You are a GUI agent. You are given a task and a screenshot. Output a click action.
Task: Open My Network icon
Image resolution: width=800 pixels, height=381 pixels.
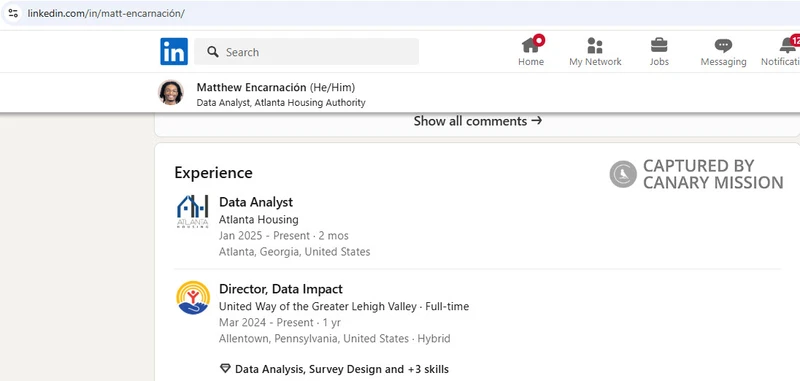pyautogui.click(x=595, y=45)
